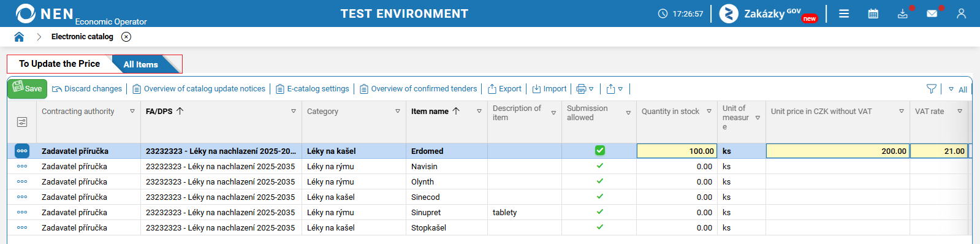Select the Sinupret item name cell
980x244 pixels.
point(447,212)
